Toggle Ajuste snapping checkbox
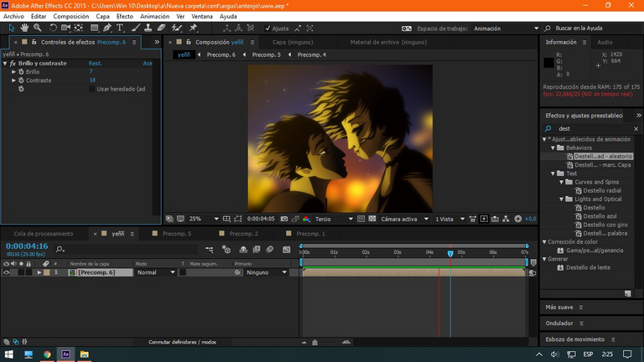The height and width of the screenshot is (362, 644). [267, 28]
